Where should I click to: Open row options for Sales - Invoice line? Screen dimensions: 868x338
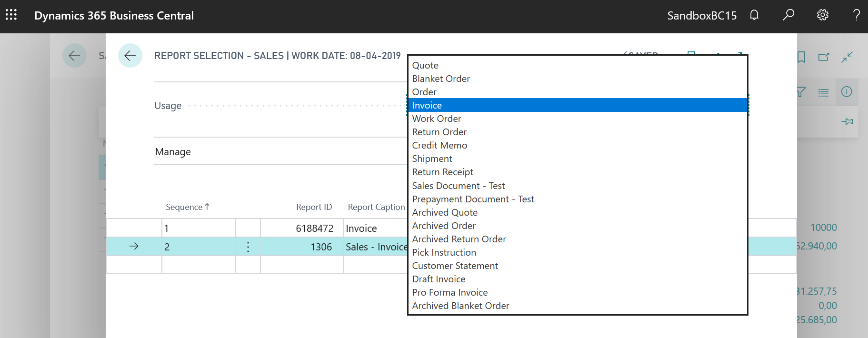tap(248, 247)
